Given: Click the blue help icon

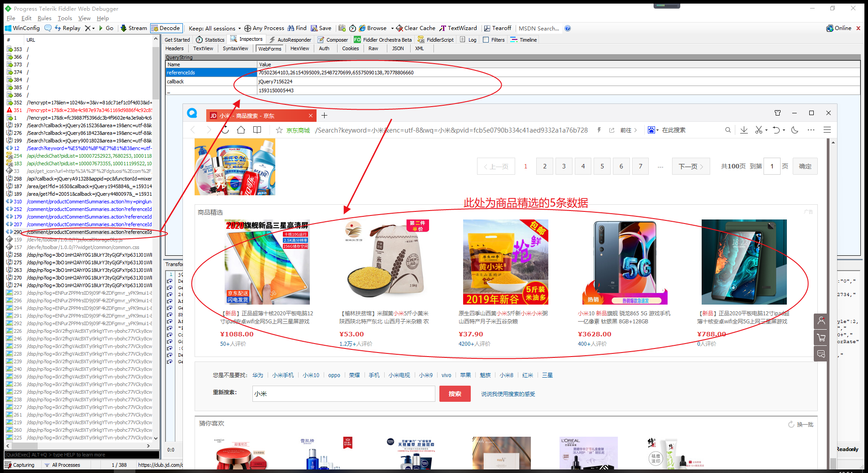Looking at the screenshot, I should [x=568, y=28].
